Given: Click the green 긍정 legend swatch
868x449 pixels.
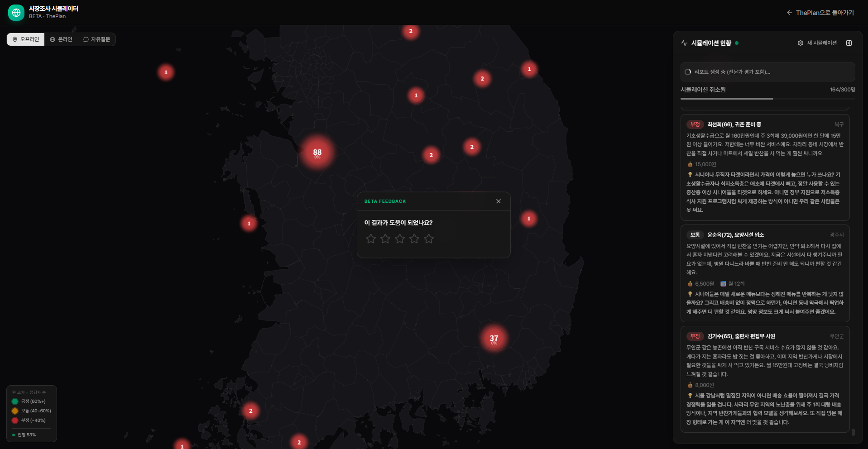Looking at the screenshot, I should (15, 401).
